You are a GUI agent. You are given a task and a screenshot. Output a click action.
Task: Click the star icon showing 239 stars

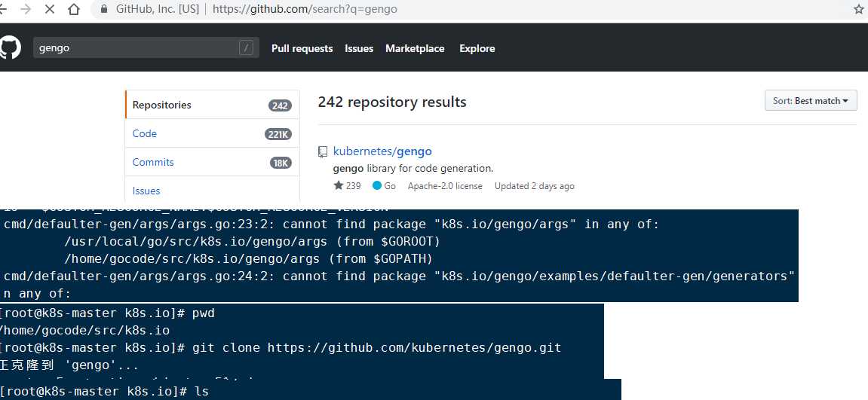click(x=339, y=186)
